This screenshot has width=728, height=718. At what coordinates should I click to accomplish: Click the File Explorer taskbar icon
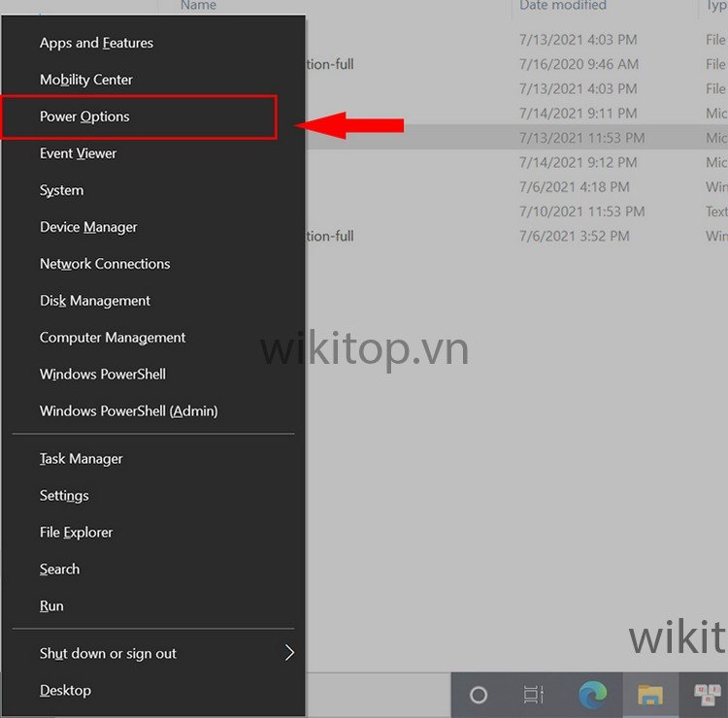click(x=649, y=695)
